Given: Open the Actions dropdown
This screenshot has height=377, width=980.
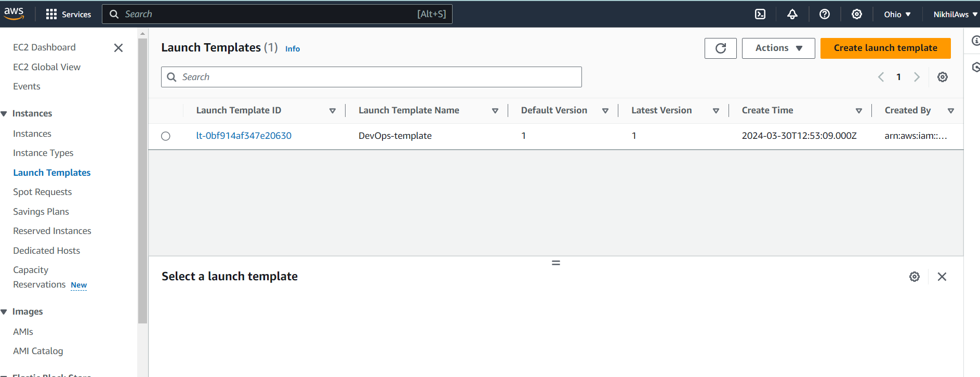Looking at the screenshot, I should coord(778,48).
